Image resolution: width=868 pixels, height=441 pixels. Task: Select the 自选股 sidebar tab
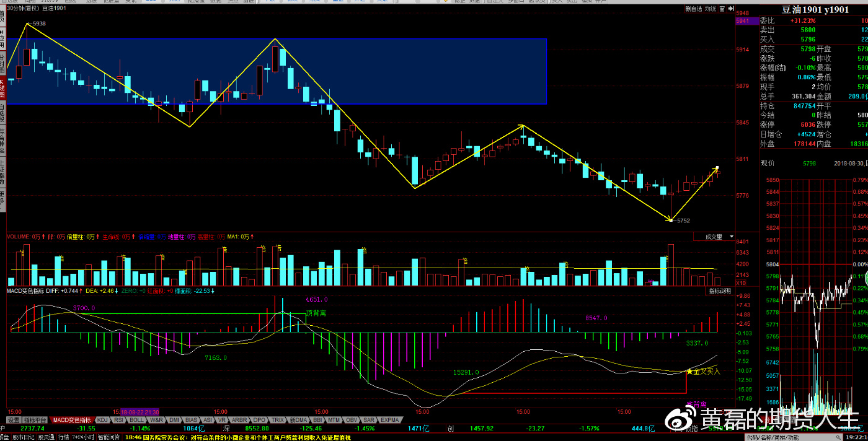pos(2,113)
